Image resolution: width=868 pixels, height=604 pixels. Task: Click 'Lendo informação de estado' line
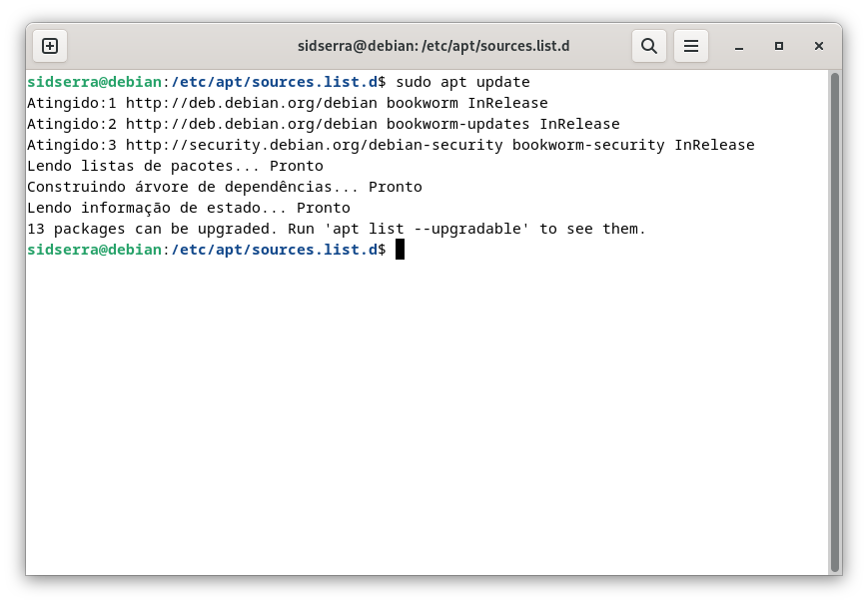click(188, 208)
